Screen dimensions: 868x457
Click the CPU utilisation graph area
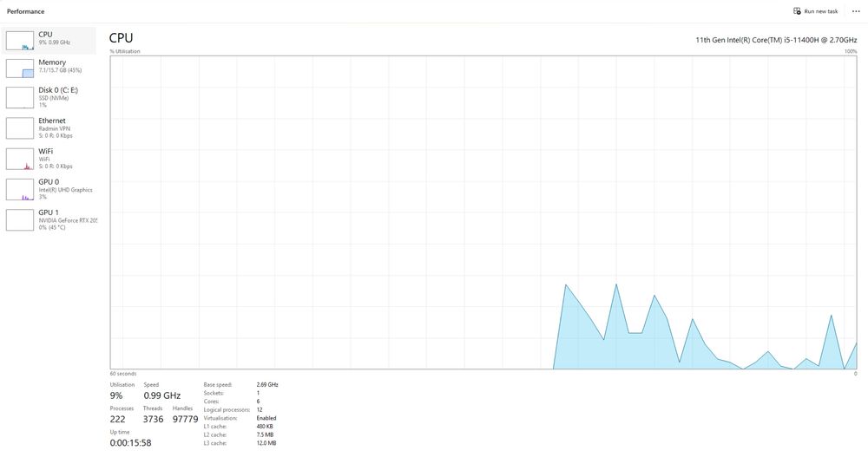(483, 212)
